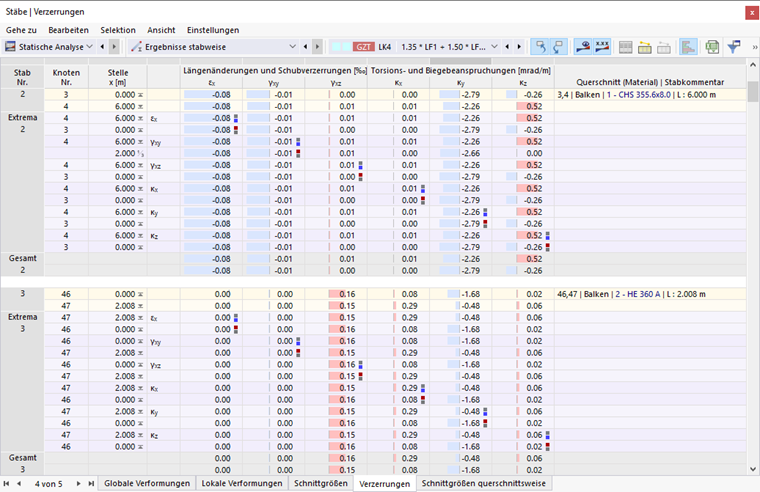Screen dimensions: 760x492
Task: Select the Stab 2 row number cell
Action: pyautogui.click(x=22, y=95)
